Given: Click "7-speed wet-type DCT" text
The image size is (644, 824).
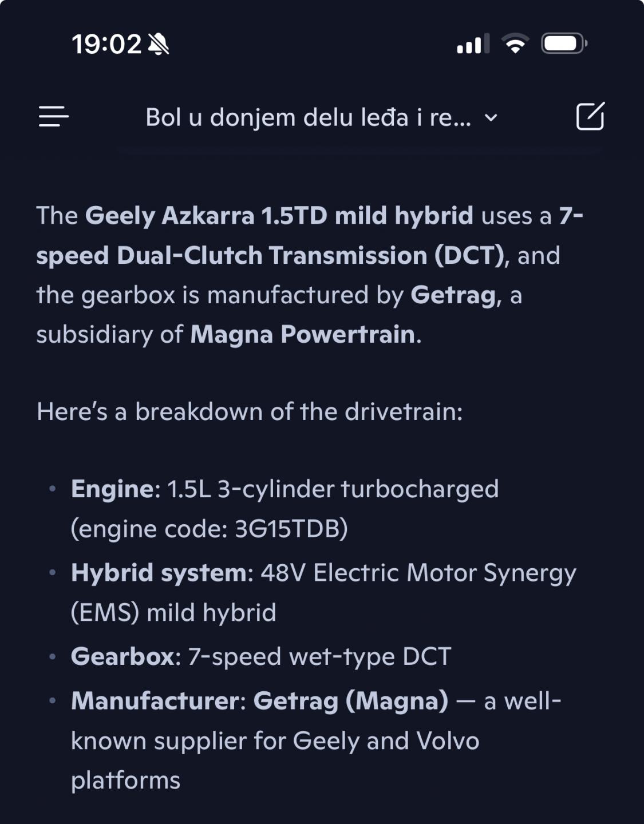Looking at the screenshot, I should (x=319, y=656).
